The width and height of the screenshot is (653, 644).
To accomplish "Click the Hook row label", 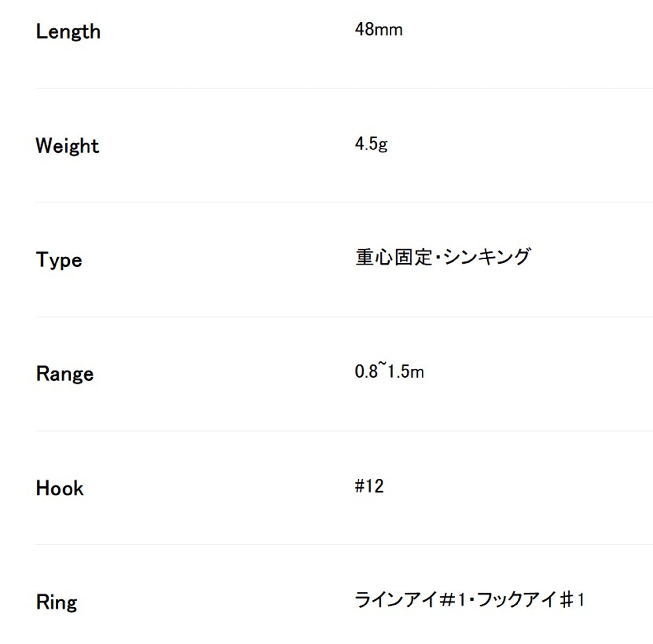I will coord(59,488).
